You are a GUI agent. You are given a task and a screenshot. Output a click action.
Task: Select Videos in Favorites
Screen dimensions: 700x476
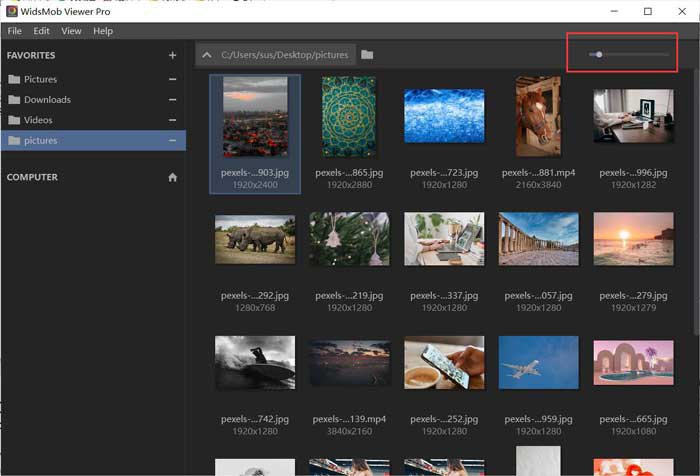coord(93,120)
